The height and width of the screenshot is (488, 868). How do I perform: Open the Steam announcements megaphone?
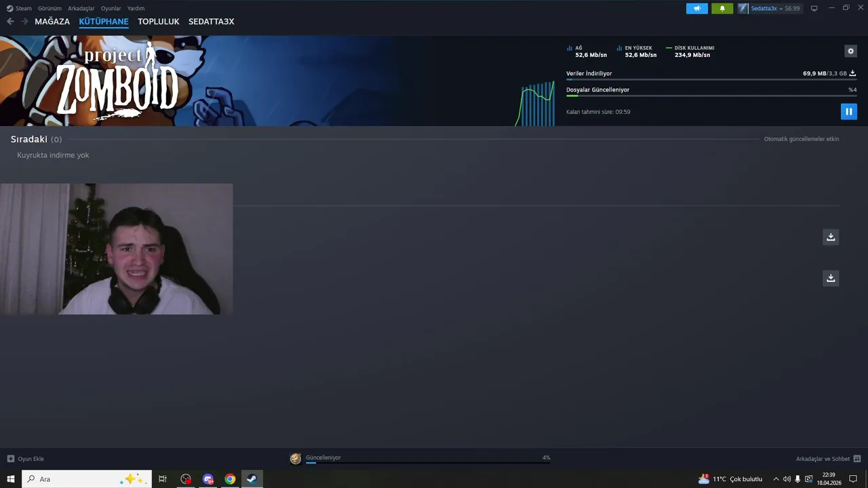pos(696,8)
